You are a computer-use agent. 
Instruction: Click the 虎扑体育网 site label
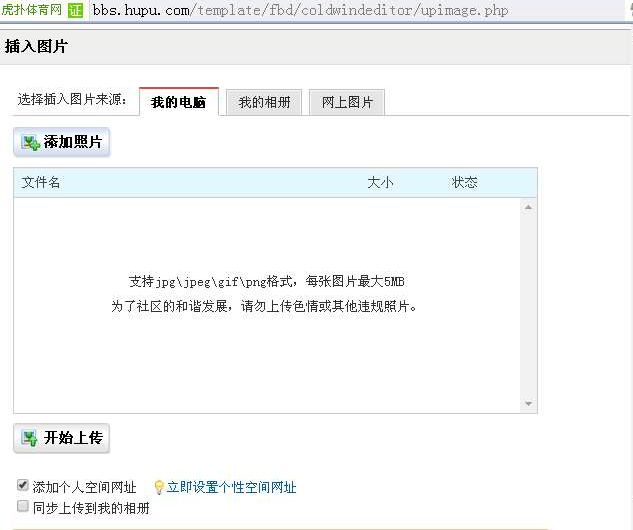(x=31, y=9)
